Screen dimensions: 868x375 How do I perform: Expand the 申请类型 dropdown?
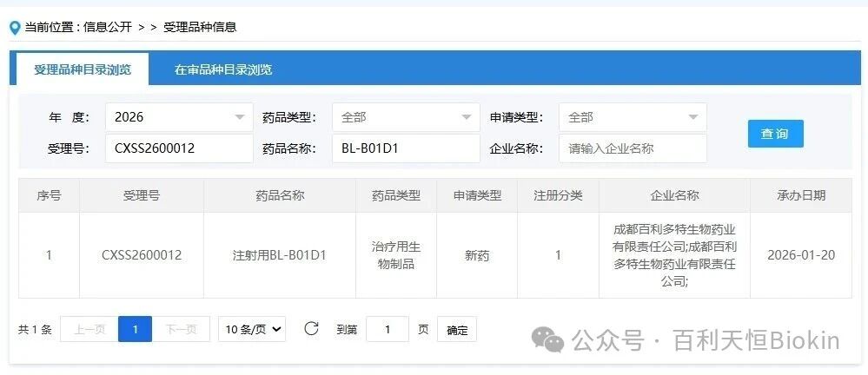coord(632,117)
